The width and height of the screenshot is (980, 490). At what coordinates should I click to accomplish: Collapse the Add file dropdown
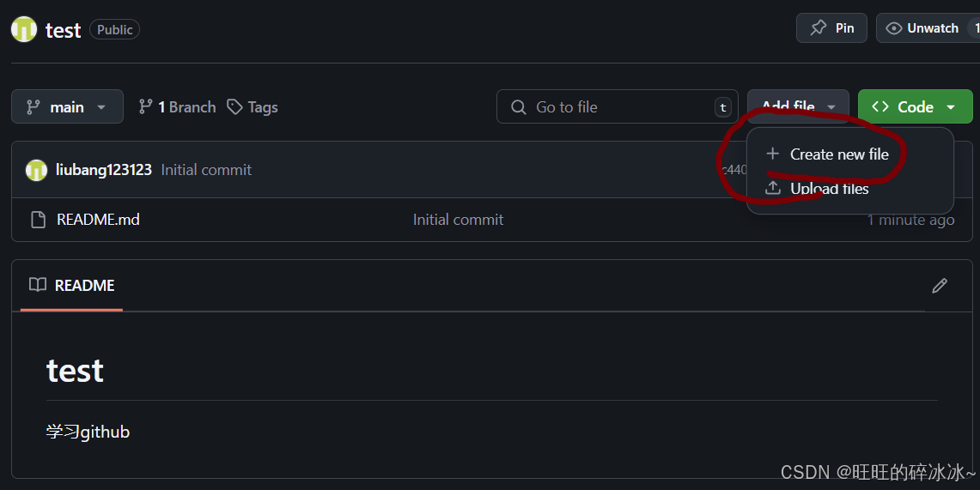pos(798,106)
